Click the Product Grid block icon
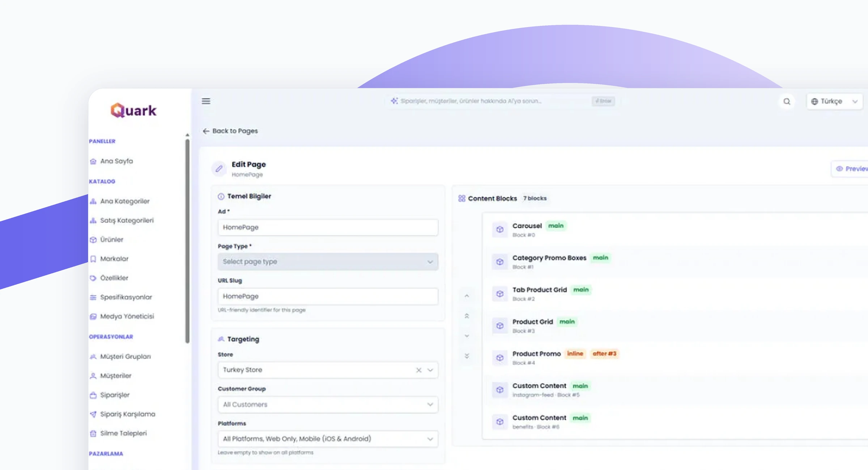 pos(500,326)
